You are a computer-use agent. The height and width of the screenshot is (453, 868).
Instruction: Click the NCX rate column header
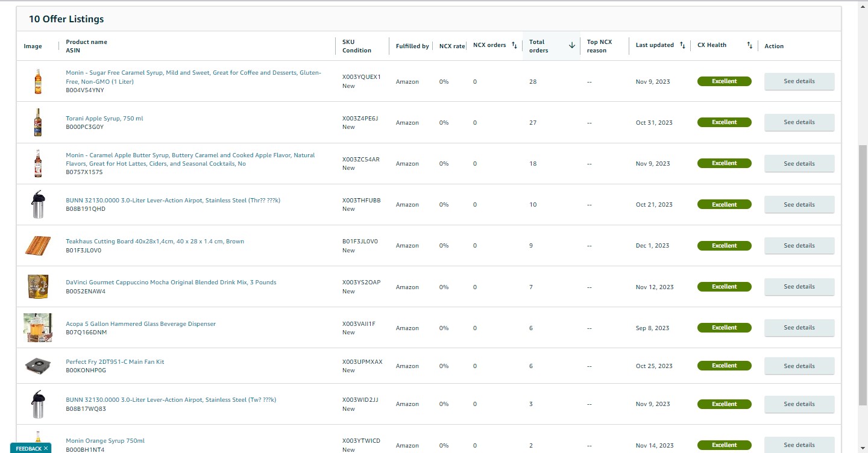tap(452, 46)
